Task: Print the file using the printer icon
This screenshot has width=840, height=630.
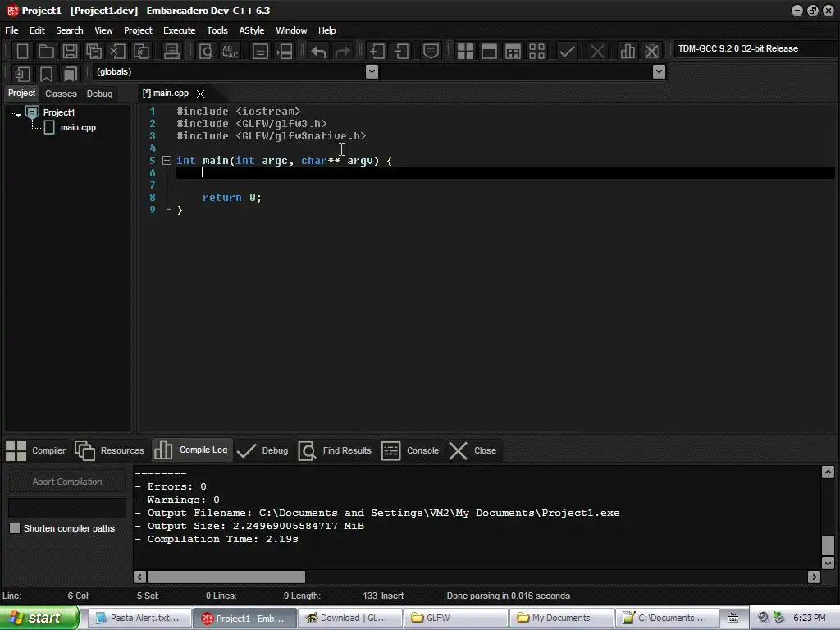Action: coord(171,52)
